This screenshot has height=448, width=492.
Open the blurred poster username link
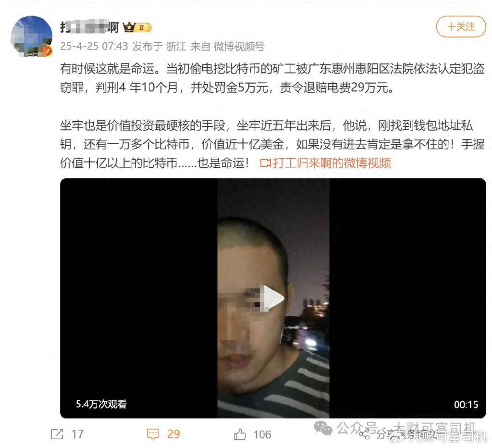(89, 27)
